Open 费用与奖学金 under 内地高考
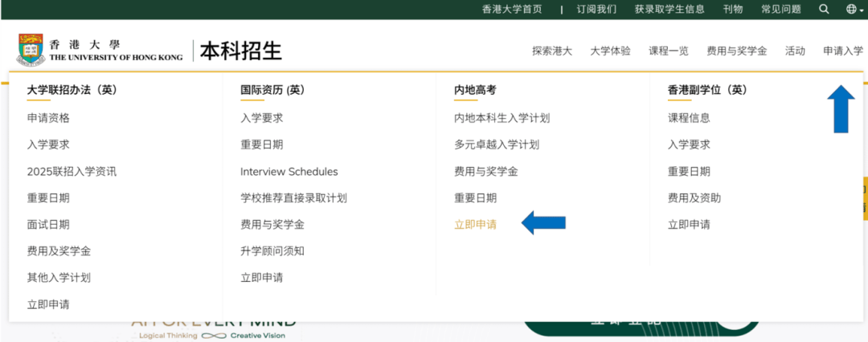 486,172
